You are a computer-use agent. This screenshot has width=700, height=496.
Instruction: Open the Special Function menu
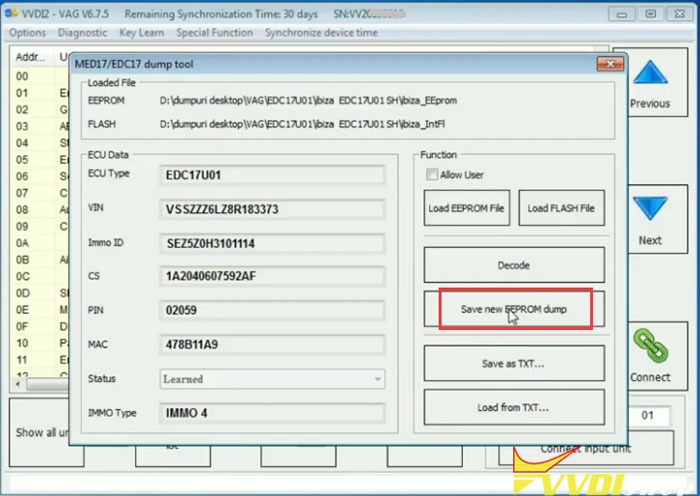click(214, 33)
